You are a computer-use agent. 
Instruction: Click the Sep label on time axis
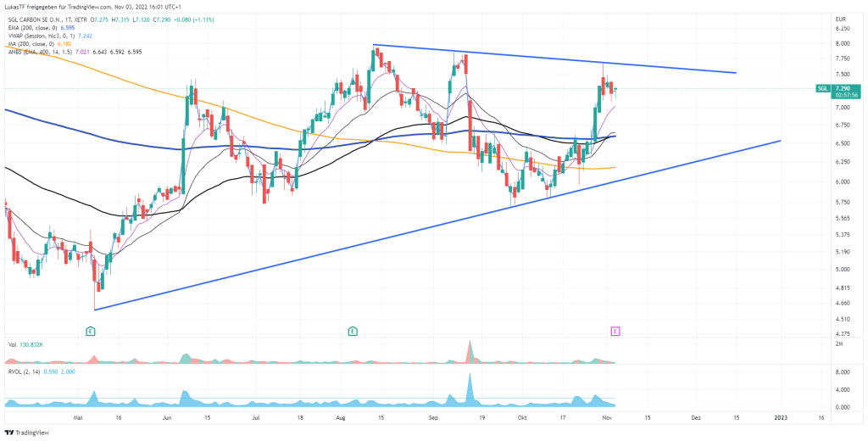tap(433, 418)
